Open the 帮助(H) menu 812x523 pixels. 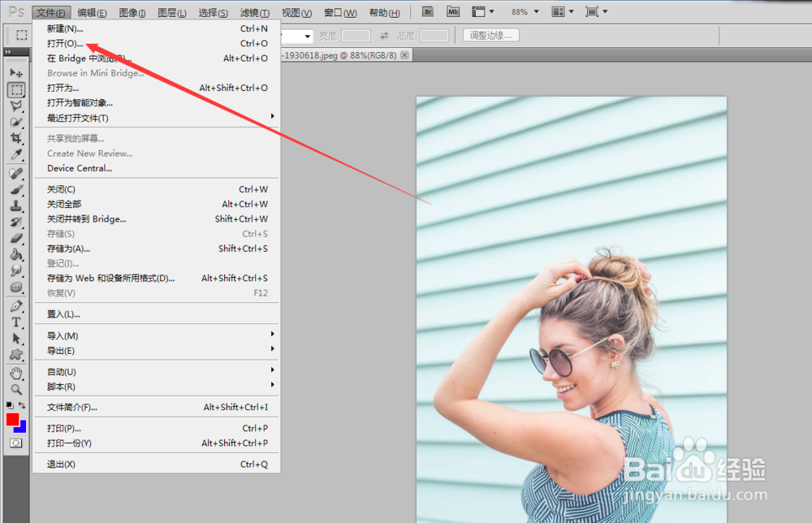[384, 12]
